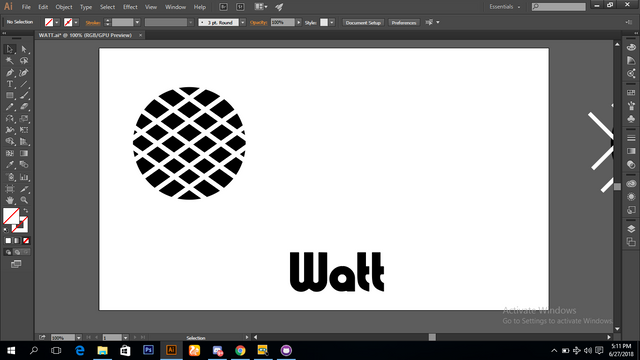Open the Object menu

pos(64,7)
